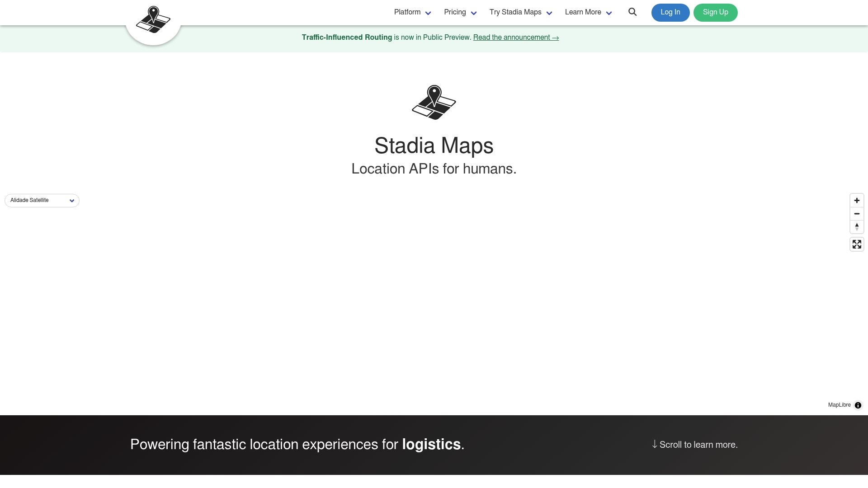
Task: Click the MapLibre link near the map corner
Action: coord(839,405)
